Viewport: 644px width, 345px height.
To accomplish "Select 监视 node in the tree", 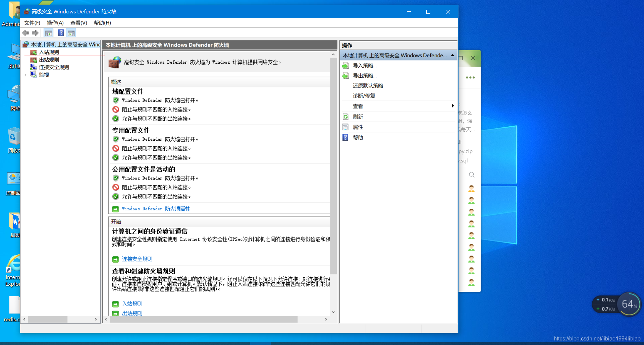I will (x=44, y=75).
